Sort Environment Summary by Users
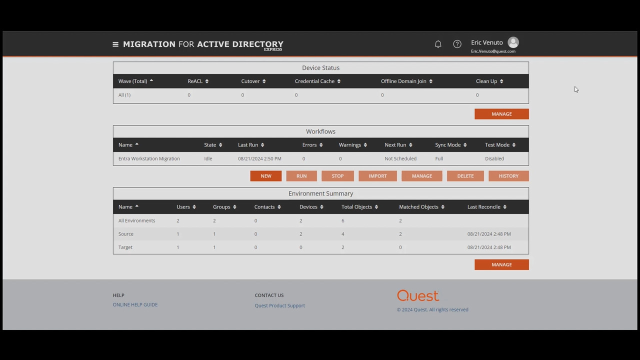This screenshot has width=640, height=360. click(186, 207)
